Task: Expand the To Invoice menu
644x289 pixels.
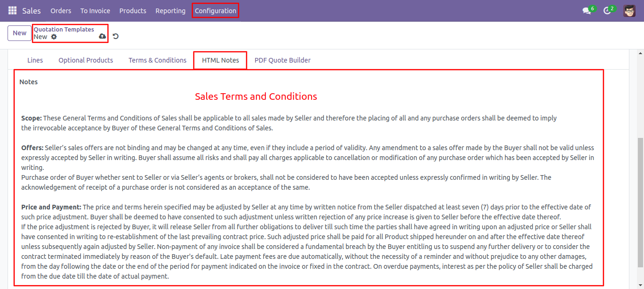Action: point(95,10)
